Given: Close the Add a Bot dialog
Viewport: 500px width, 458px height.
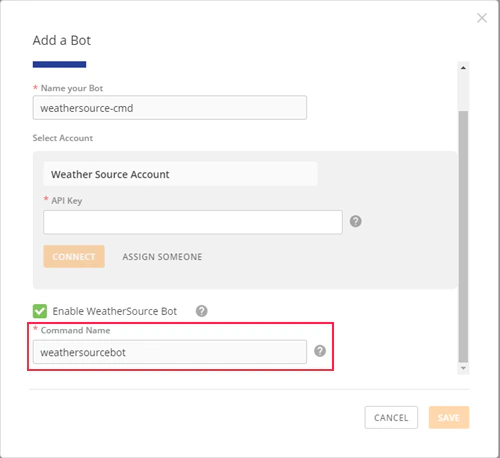Looking at the screenshot, I should point(482,18).
